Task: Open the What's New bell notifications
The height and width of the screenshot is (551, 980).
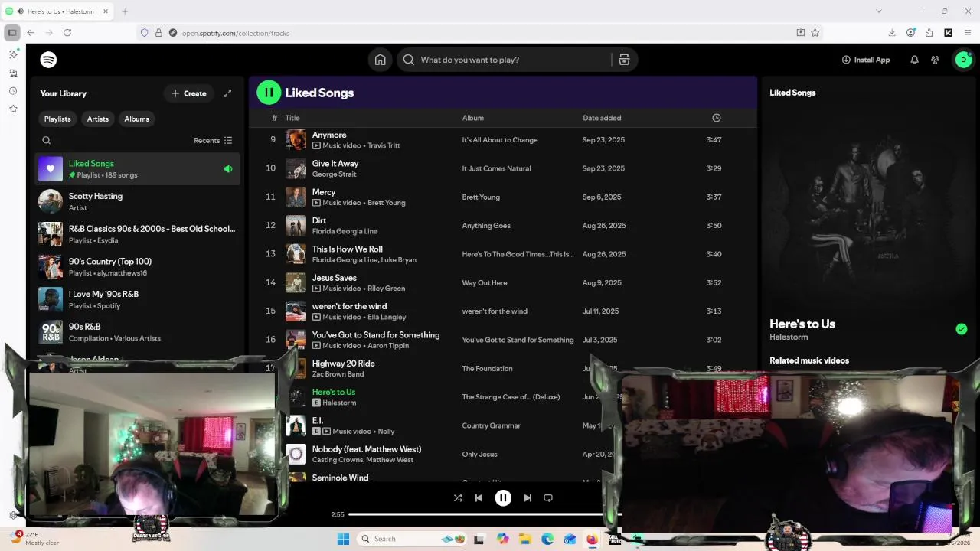Action: point(914,60)
